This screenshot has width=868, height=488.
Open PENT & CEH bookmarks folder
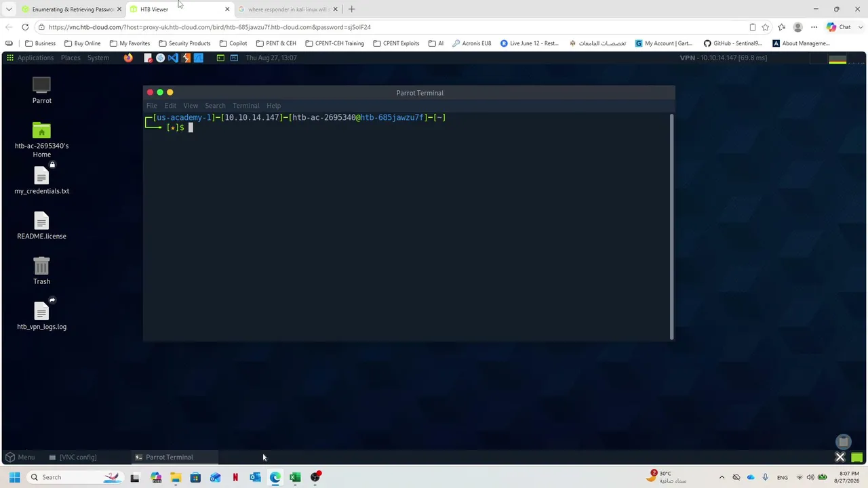(275, 43)
